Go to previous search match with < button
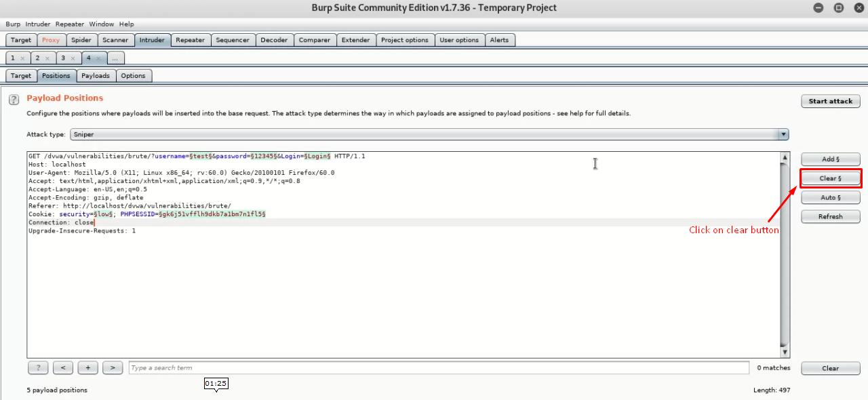Image resolution: width=868 pixels, height=400 pixels. pyautogui.click(x=62, y=367)
